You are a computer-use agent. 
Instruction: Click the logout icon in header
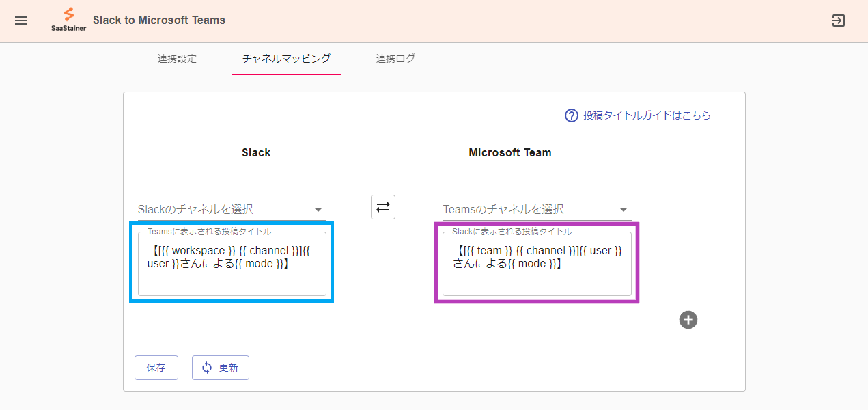pyautogui.click(x=839, y=20)
